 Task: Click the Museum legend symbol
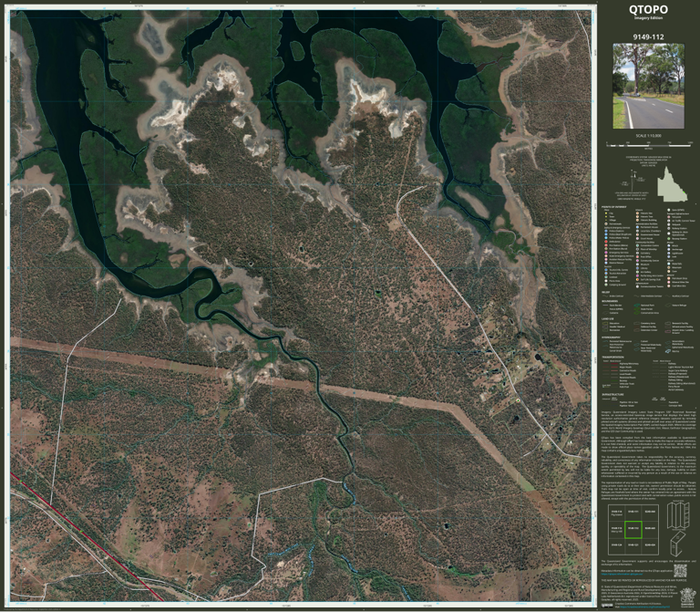(x=637, y=265)
